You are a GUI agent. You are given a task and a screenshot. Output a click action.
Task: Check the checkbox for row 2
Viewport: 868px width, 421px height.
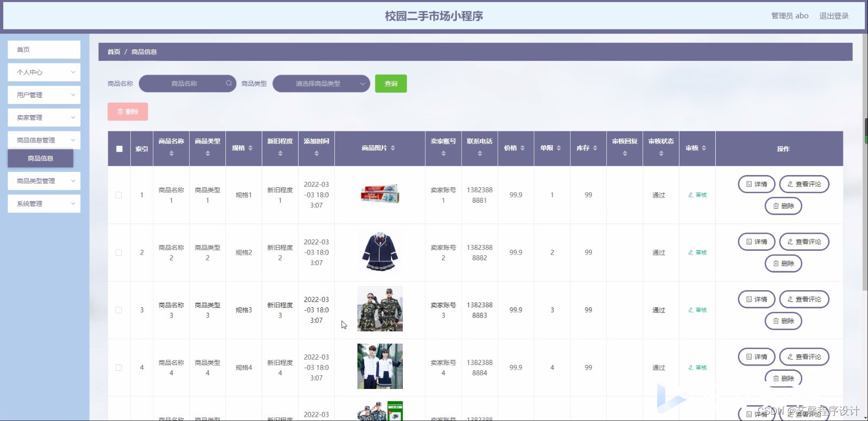coord(119,253)
